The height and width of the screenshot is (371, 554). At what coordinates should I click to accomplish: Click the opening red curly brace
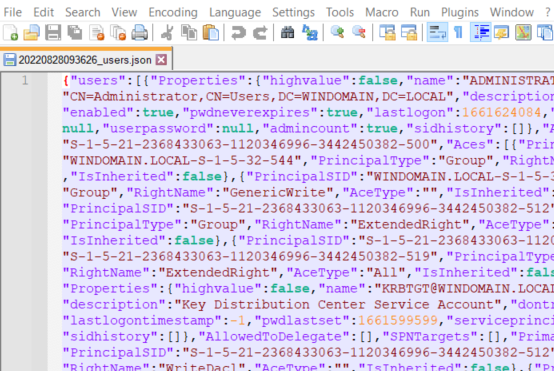tap(66, 81)
